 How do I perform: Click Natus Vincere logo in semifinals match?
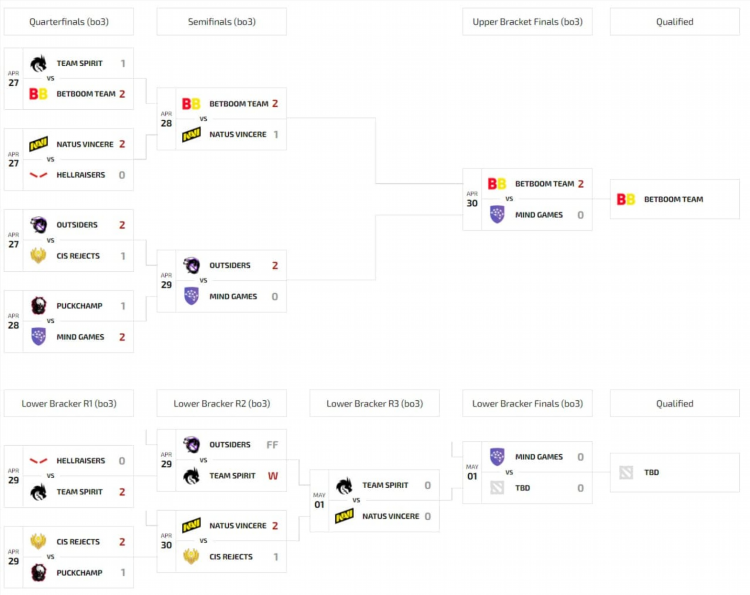click(191, 134)
